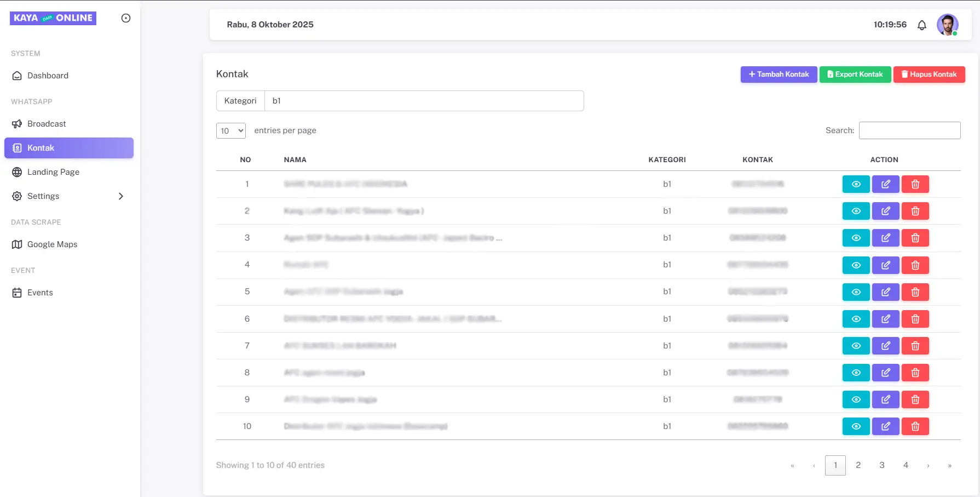Viewport: 980px width, 497px height.
Task: Click the Tambah Kontak button
Action: pos(779,75)
